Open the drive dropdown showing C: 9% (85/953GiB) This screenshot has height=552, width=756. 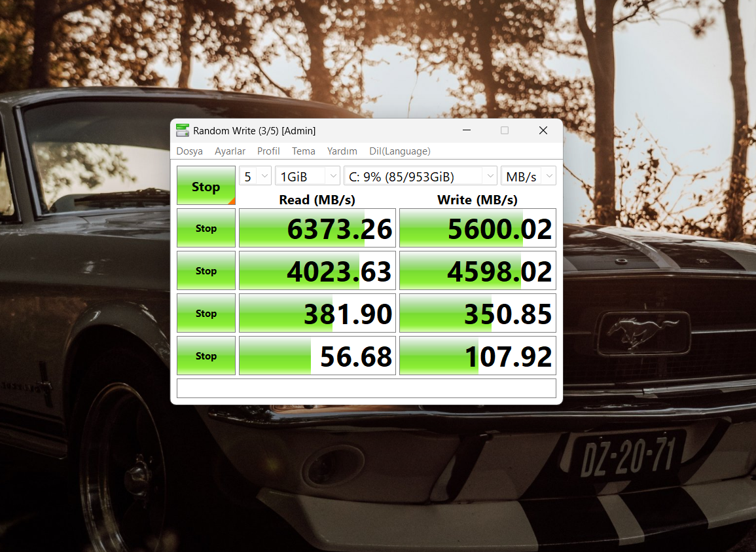(420, 176)
